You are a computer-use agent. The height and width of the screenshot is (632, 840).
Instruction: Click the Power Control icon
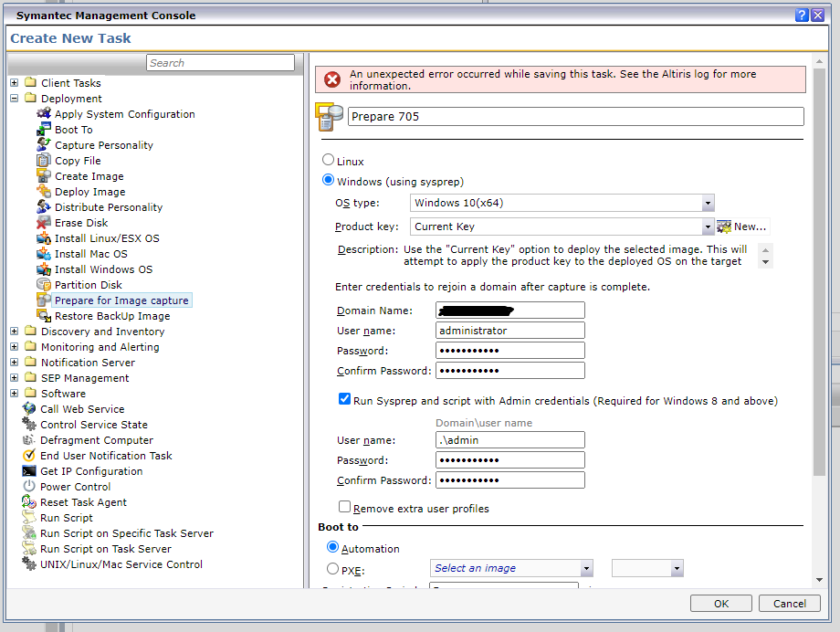[29, 487]
